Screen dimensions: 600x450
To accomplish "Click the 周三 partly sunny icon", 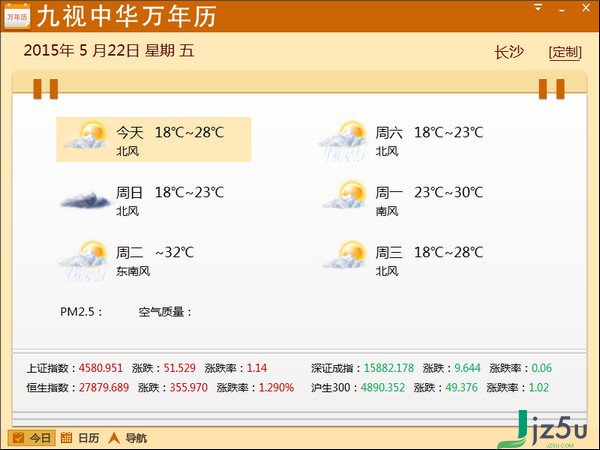I will tap(344, 255).
